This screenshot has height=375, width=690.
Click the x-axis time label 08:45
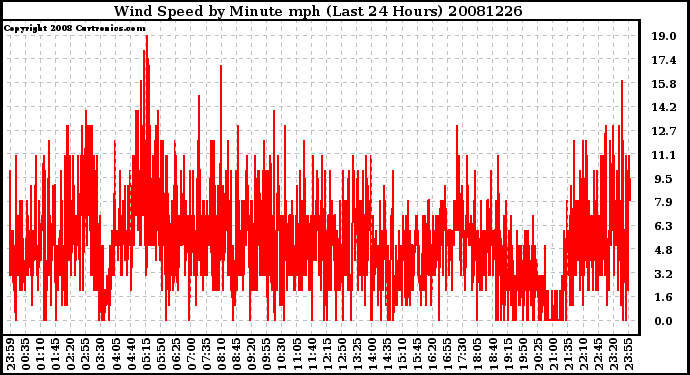[x=237, y=355]
